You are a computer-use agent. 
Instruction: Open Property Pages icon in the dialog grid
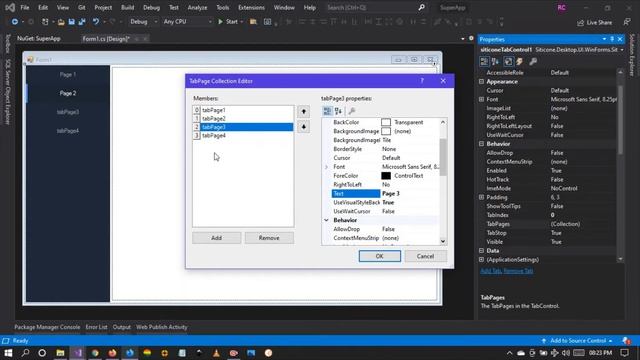[352, 111]
